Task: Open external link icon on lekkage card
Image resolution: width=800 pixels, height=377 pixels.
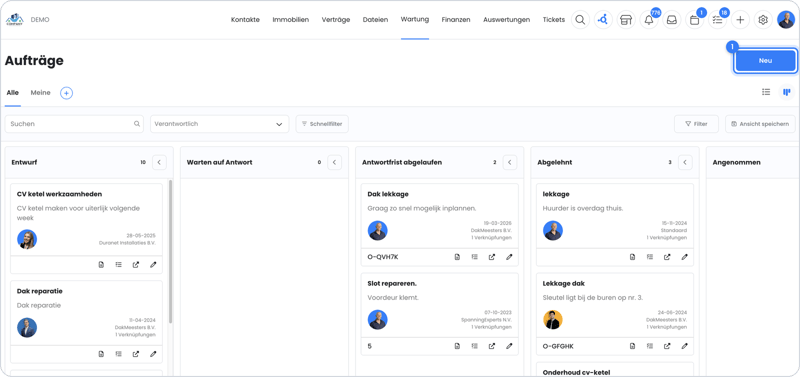Action: pyautogui.click(x=667, y=257)
